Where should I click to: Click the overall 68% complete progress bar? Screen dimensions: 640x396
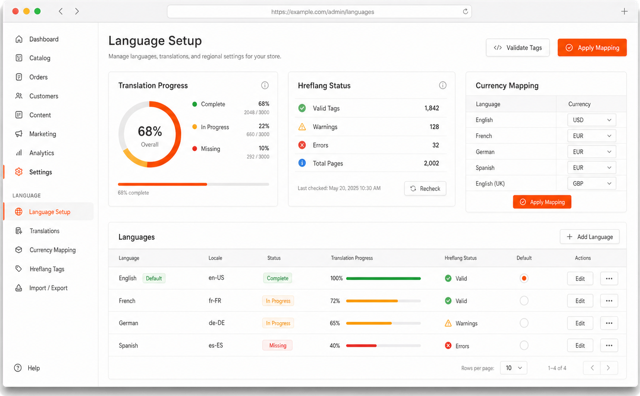[x=193, y=184]
